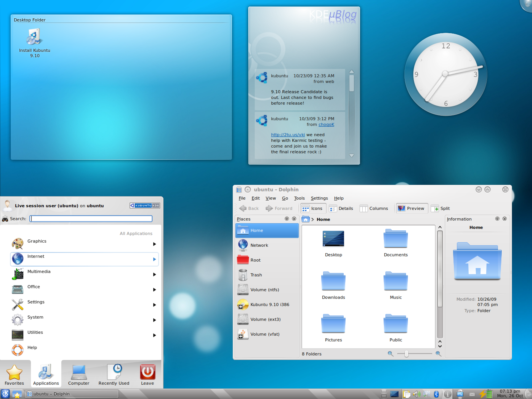Click in the launcher Search field
Screen dimensions: 532x399
coord(91,219)
